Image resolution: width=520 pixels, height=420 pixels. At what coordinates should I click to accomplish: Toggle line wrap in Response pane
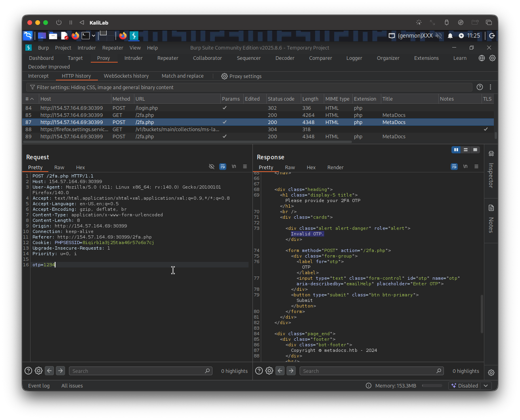454,167
